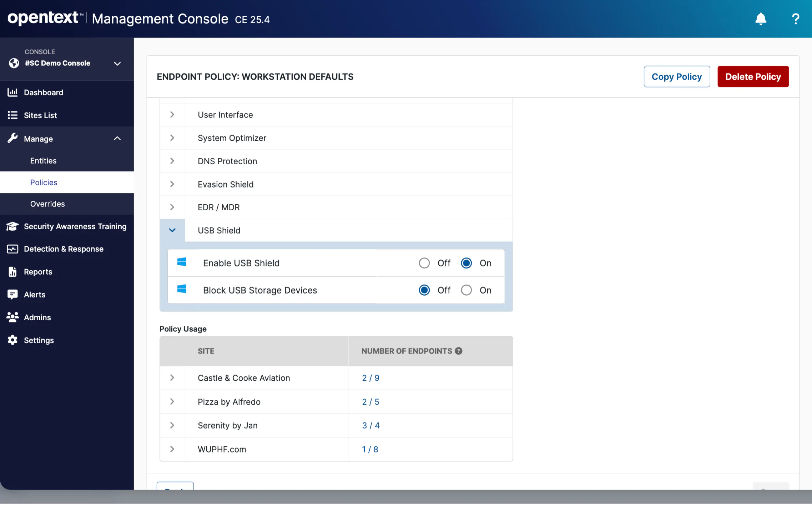
Task: Click the Number of Endpoints help icon
Action: click(x=459, y=351)
